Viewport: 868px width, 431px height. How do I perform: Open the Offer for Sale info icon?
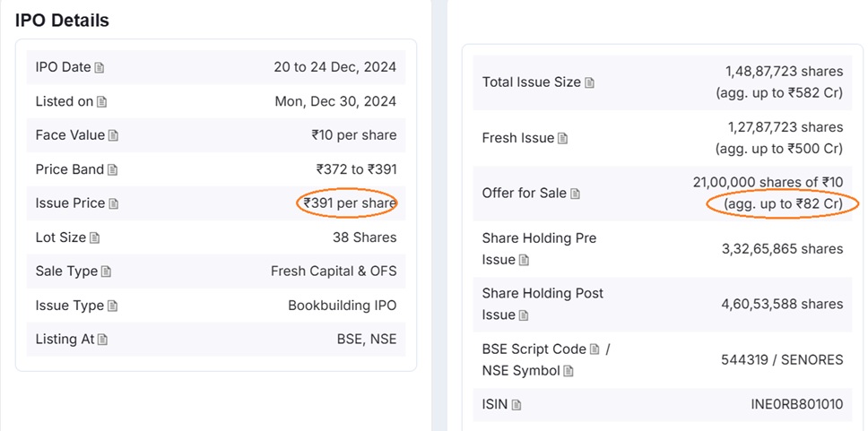575,194
